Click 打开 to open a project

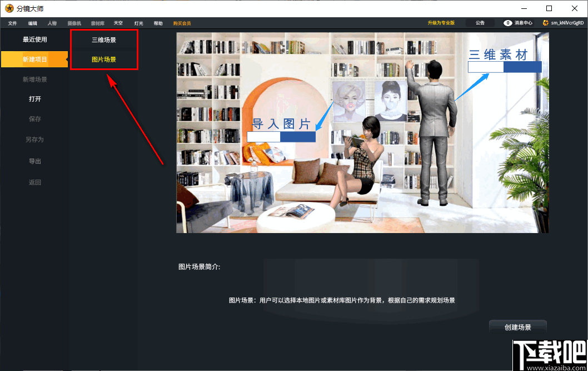pyautogui.click(x=34, y=99)
